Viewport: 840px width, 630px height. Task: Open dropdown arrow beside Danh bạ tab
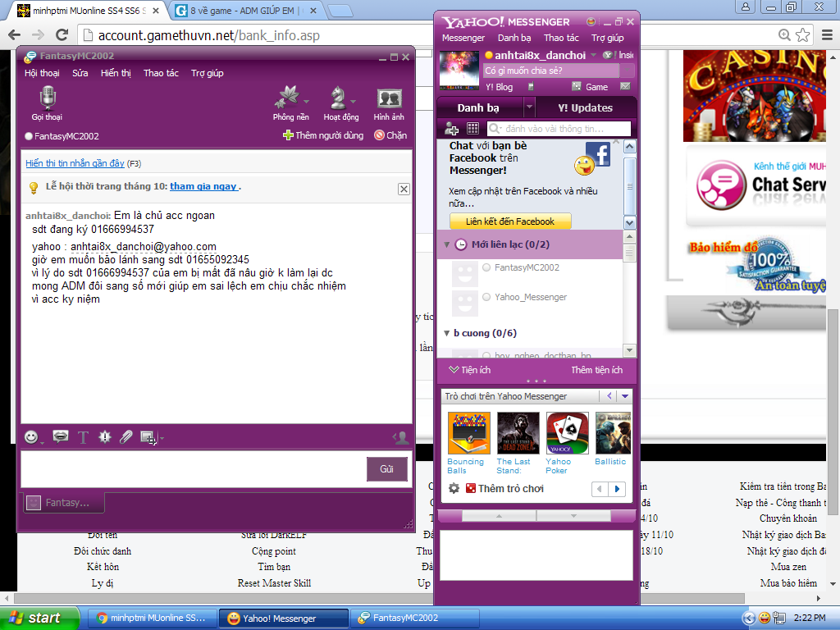529,107
